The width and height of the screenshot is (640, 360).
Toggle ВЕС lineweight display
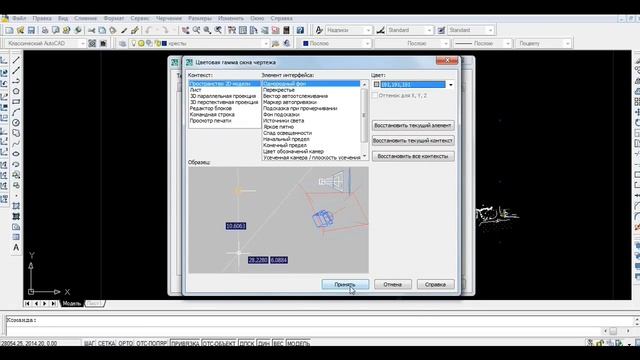point(278,343)
